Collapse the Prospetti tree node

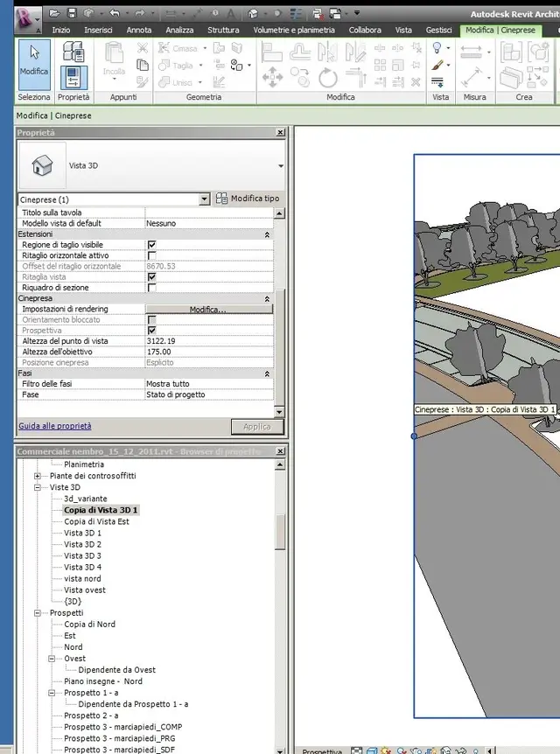[38, 613]
